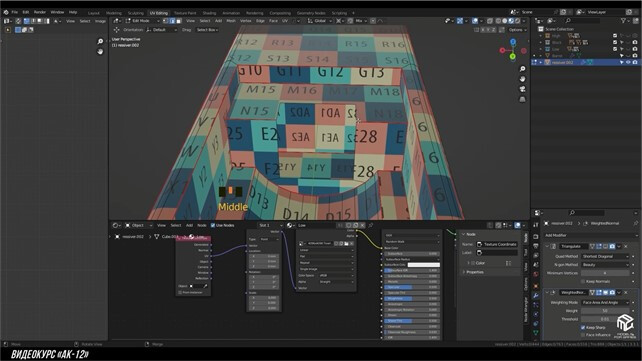Collapse the Triangulate modifier panel

click(x=547, y=246)
